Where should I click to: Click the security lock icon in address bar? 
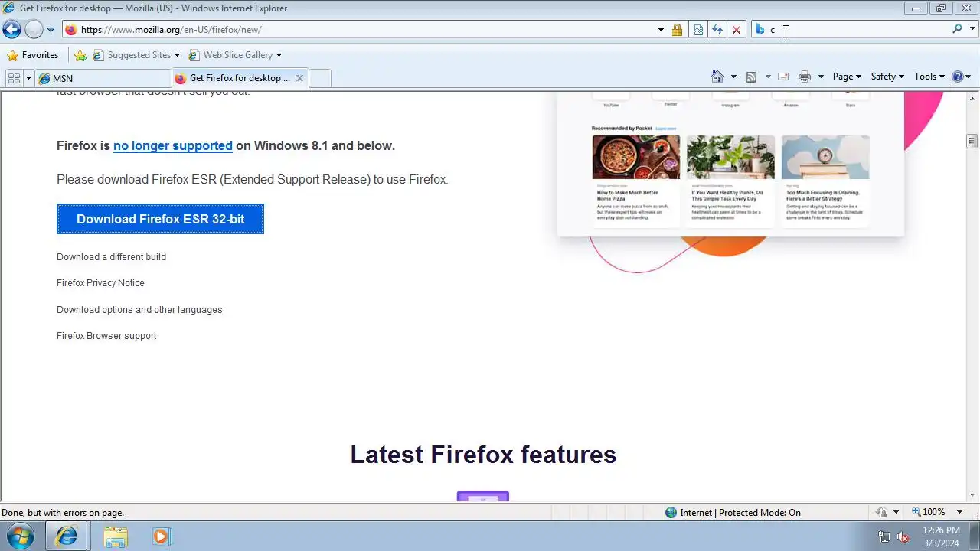[x=677, y=30]
